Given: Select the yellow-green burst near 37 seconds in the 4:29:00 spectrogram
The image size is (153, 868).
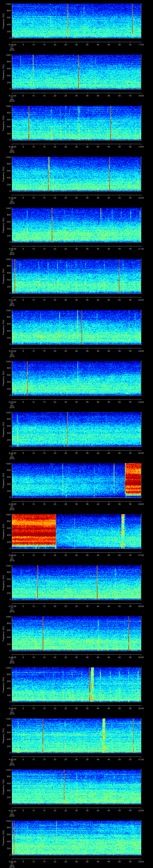Looking at the screenshot, I should click(92, 684).
